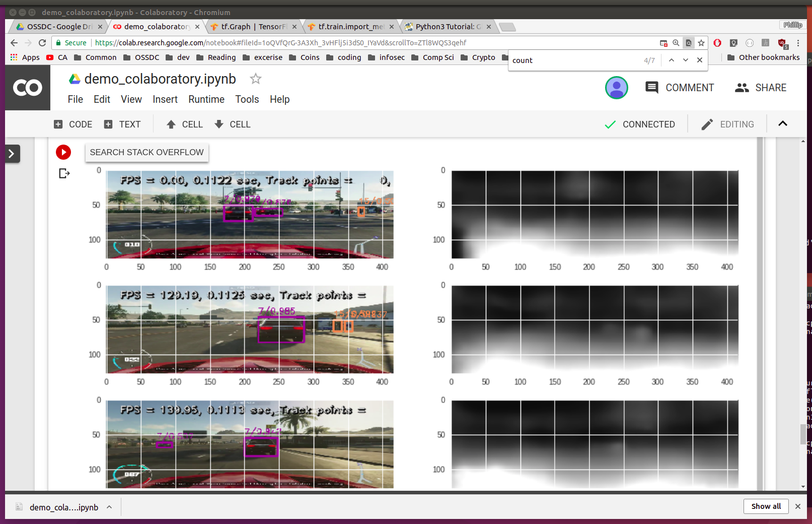Open the Google account avatar
This screenshot has width=812, height=524.
tap(616, 88)
